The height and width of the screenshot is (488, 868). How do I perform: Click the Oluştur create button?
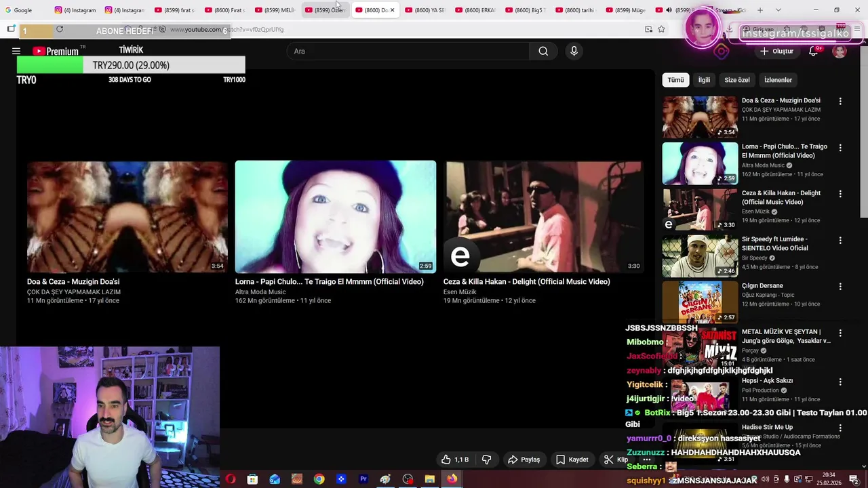776,51
